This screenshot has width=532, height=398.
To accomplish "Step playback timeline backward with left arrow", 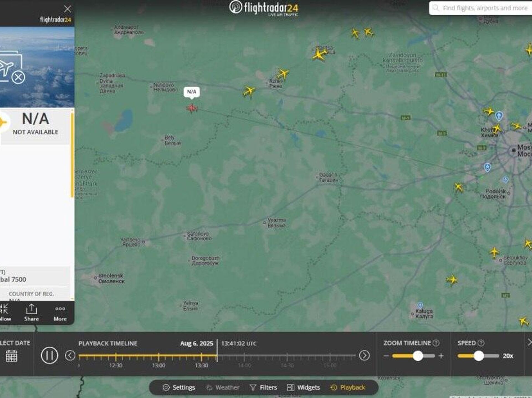I will click(70, 355).
